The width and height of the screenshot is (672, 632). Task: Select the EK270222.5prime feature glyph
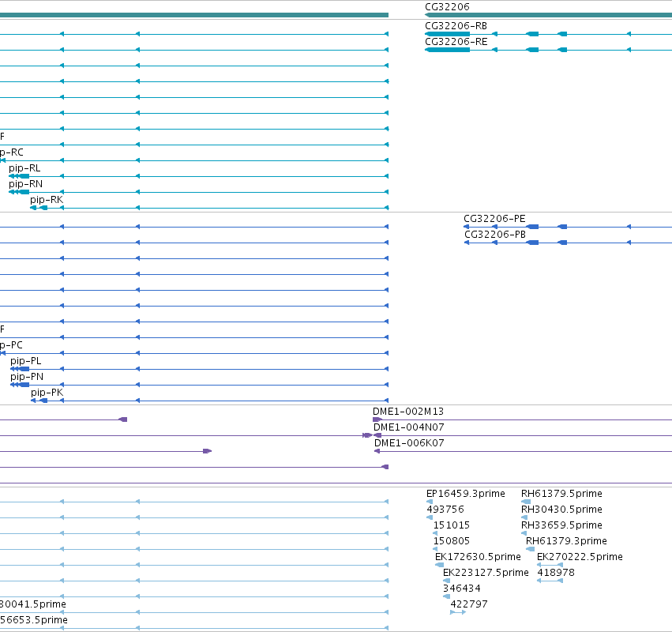coord(550,565)
